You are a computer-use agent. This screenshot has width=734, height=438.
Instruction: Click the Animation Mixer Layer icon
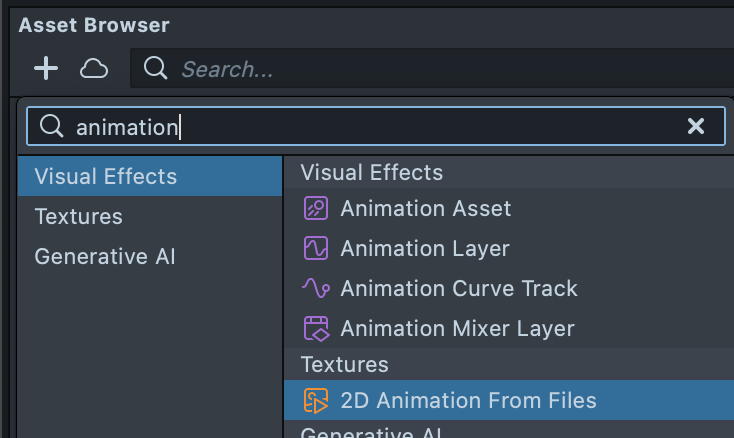click(x=315, y=328)
